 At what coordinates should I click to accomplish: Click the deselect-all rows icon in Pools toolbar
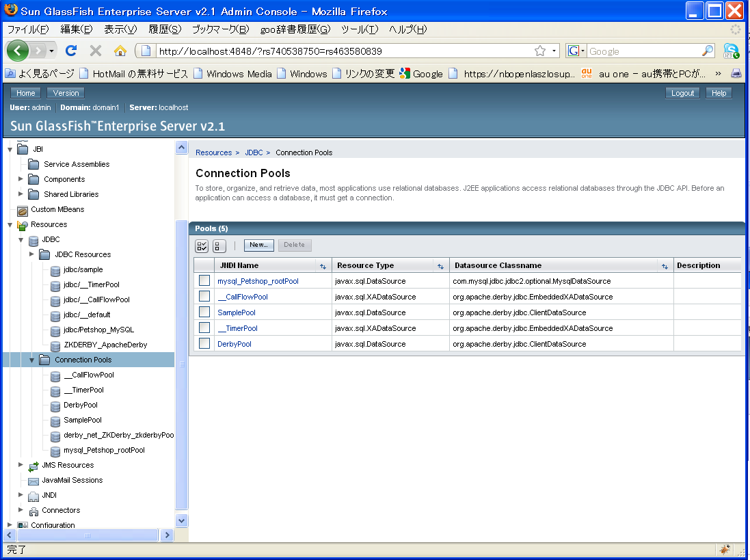pos(219,245)
